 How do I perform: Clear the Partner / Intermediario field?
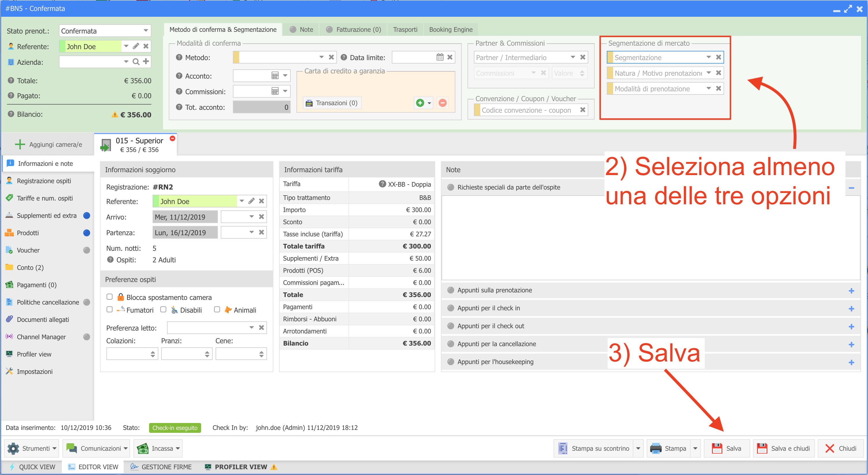pos(583,57)
